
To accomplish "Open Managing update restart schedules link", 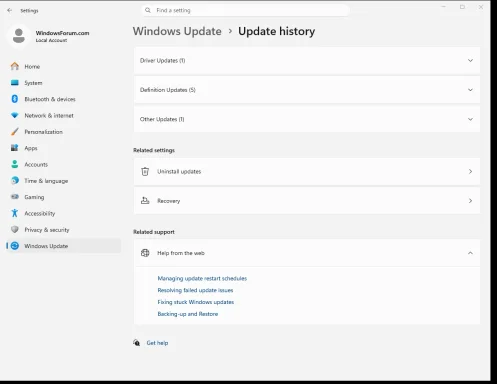I will click(x=202, y=278).
